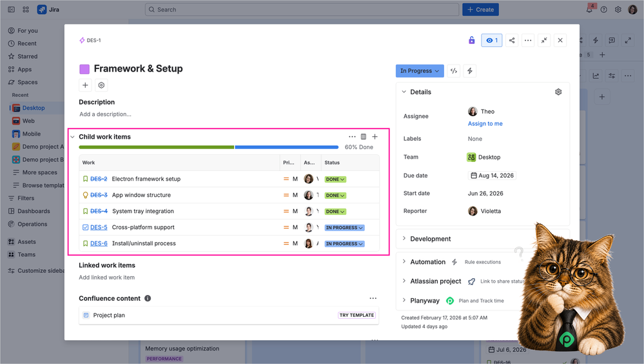Click the automation lightning bolt beside In Progress
Image resolution: width=644 pixels, height=364 pixels.
(470, 71)
